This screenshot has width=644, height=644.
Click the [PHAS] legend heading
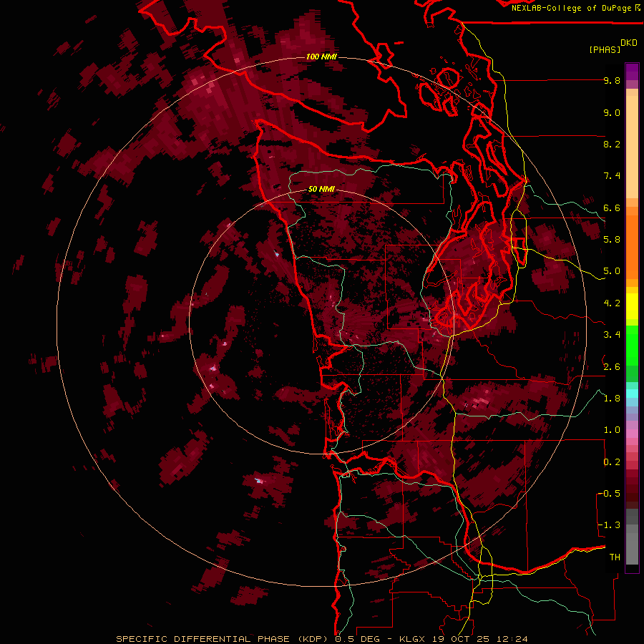pos(605,49)
